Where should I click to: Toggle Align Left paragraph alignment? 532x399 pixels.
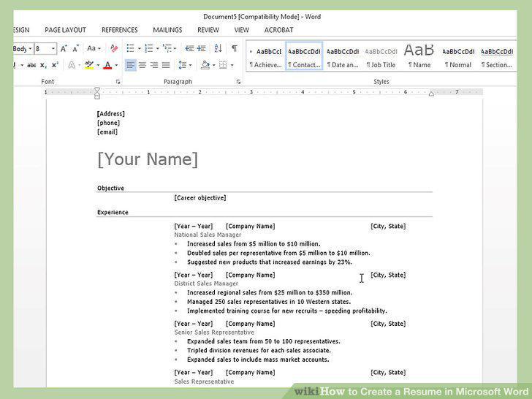[x=131, y=65]
